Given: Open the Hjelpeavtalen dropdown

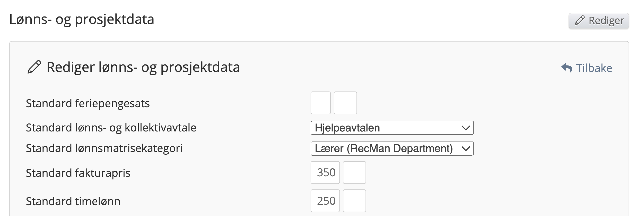Looking at the screenshot, I should tap(392, 128).
